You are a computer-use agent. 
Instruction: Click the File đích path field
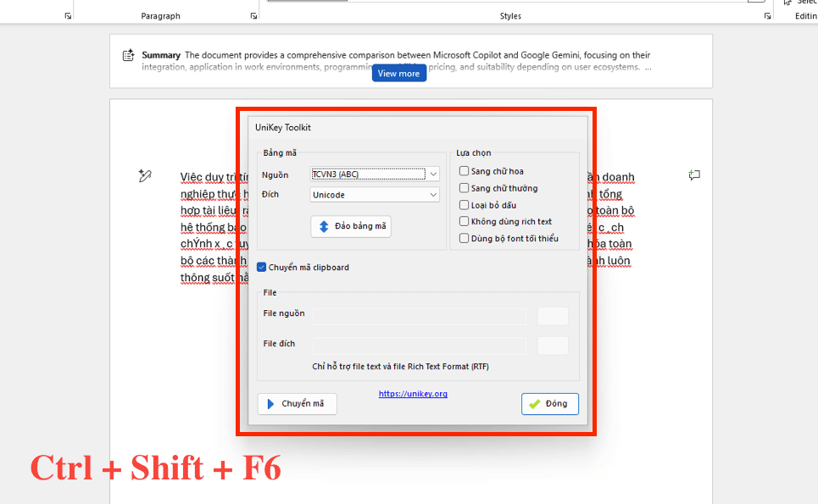[x=419, y=346]
